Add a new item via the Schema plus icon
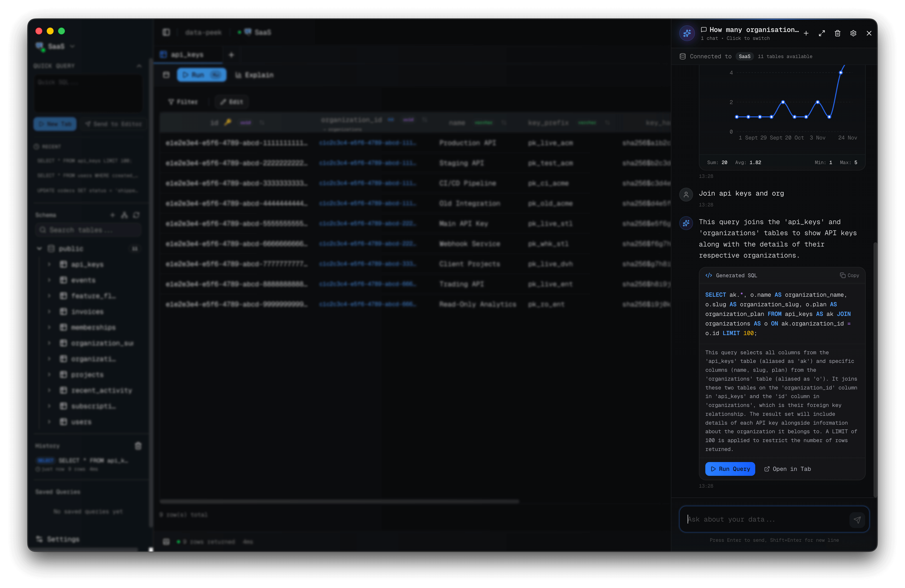905x588 pixels. coord(113,215)
